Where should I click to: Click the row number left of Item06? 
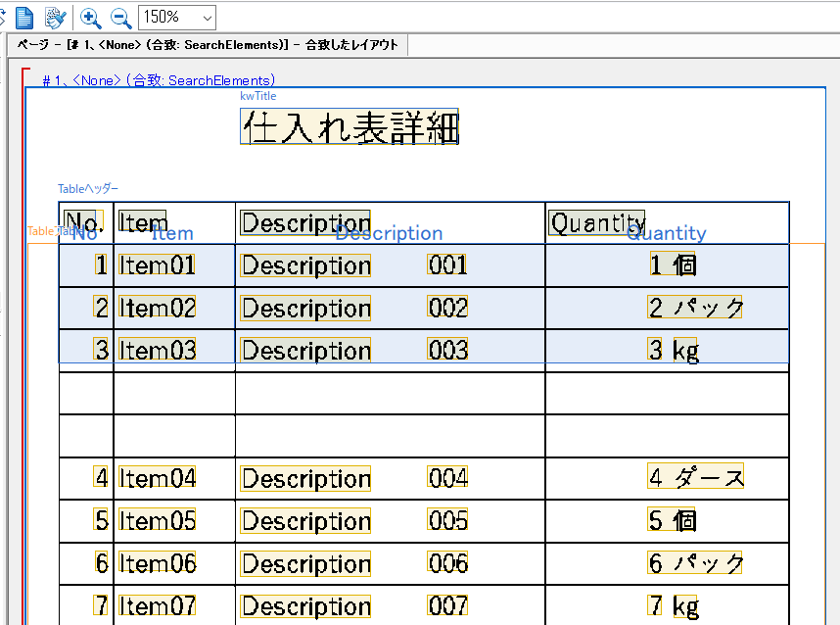[101, 562]
